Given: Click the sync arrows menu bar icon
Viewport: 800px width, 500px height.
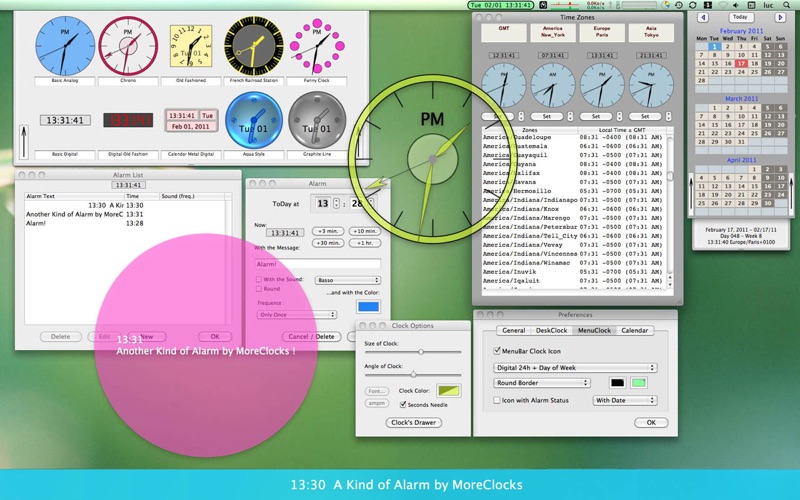Looking at the screenshot, I should coord(693,5).
